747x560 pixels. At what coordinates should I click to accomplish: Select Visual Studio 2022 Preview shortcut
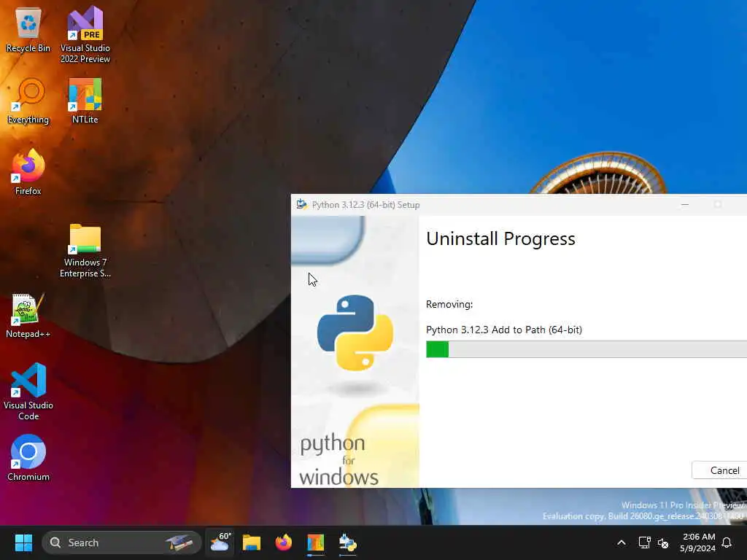point(85,35)
